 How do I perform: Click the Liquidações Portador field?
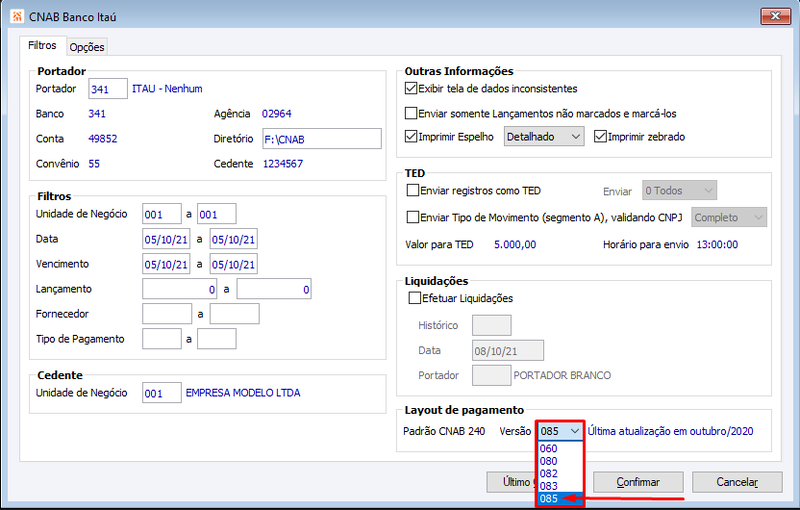(x=492, y=375)
